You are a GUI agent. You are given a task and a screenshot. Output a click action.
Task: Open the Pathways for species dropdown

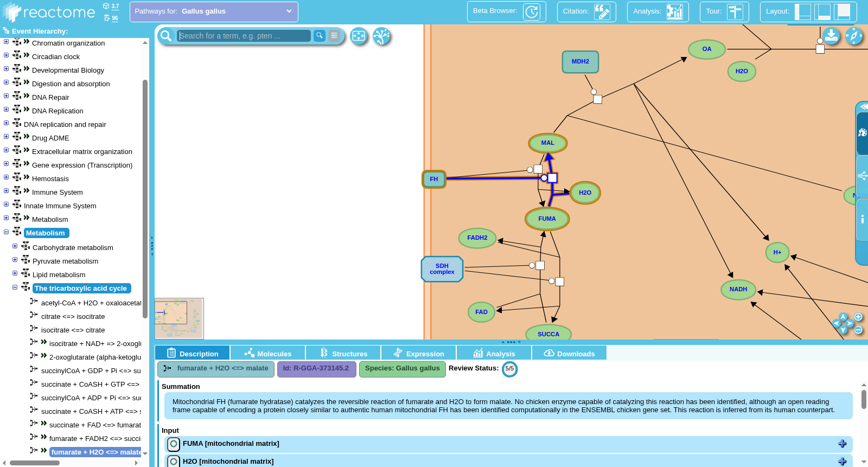pos(214,11)
